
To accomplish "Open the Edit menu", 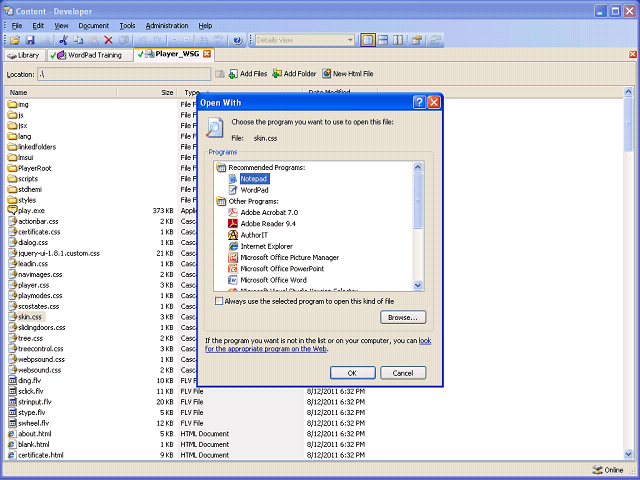I will pyautogui.click(x=38, y=26).
